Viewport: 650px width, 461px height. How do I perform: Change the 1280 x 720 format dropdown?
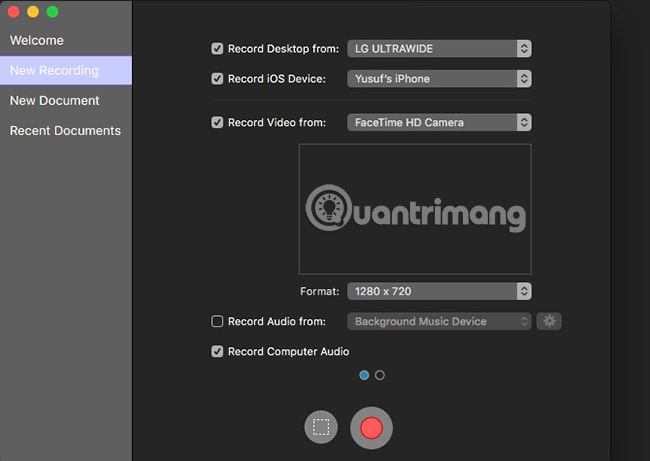pos(439,291)
